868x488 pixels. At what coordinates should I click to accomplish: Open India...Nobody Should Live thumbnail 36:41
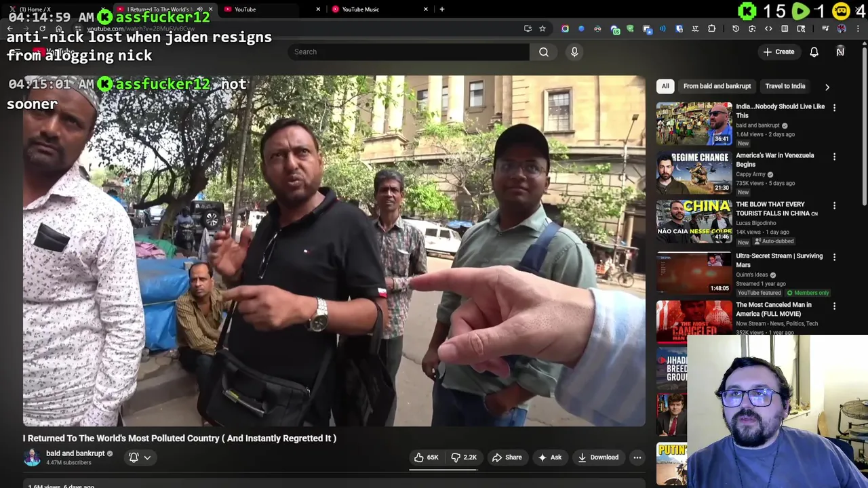tap(694, 123)
